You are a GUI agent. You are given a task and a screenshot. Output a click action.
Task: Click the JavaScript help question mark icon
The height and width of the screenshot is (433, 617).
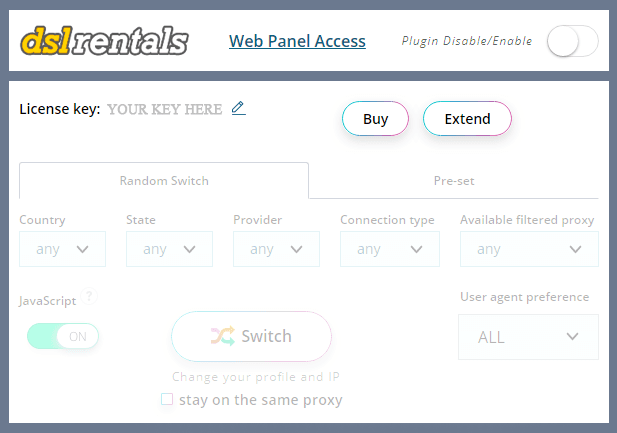(89, 296)
